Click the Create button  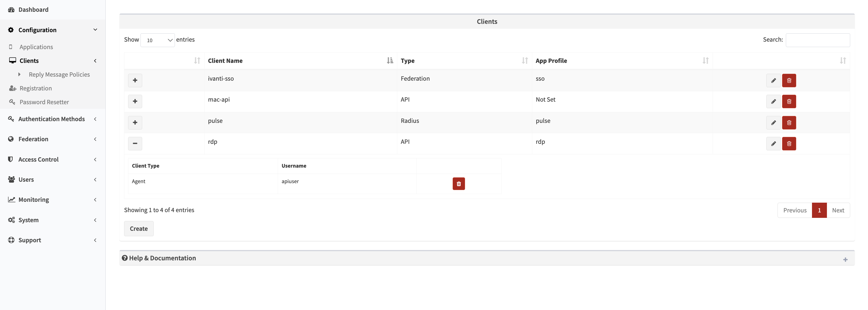(x=138, y=228)
